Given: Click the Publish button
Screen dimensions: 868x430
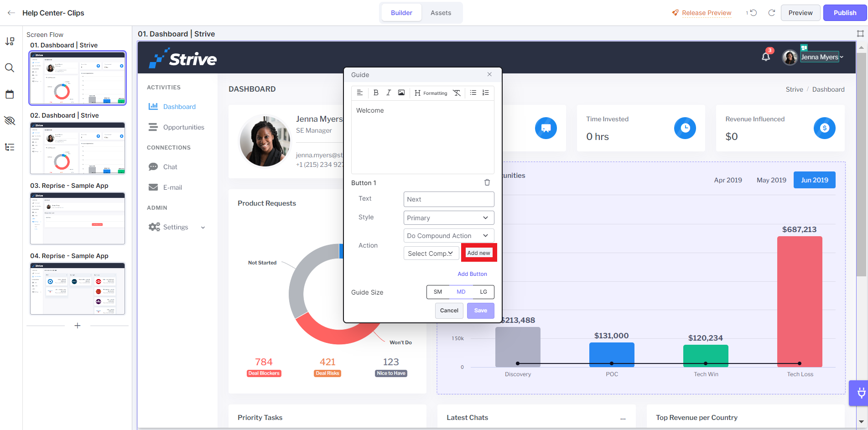Looking at the screenshot, I should (x=845, y=13).
